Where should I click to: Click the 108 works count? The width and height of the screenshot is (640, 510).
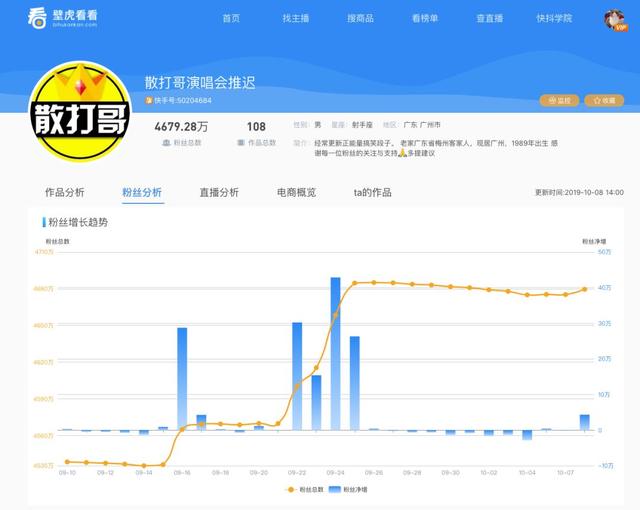(256, 127)
